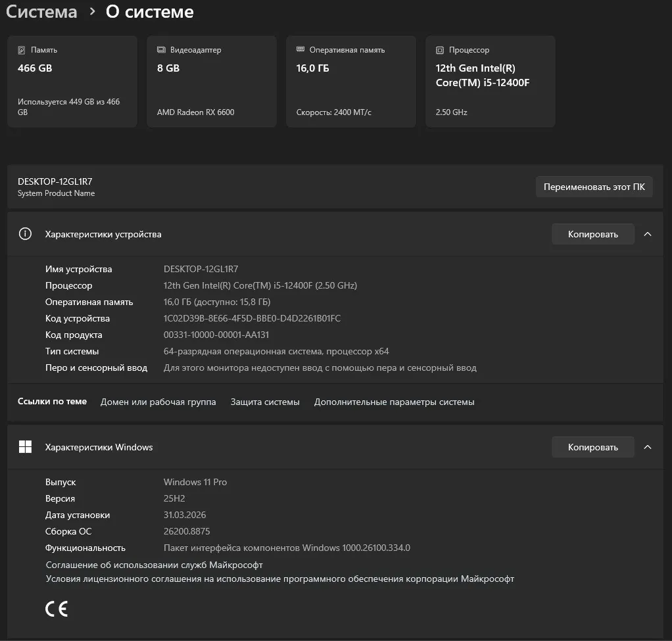This screenshot has height=641, width=672.
Task: Select 64-разрядная операционная система value
Action: pyautogui.click(x=276, y=351)
